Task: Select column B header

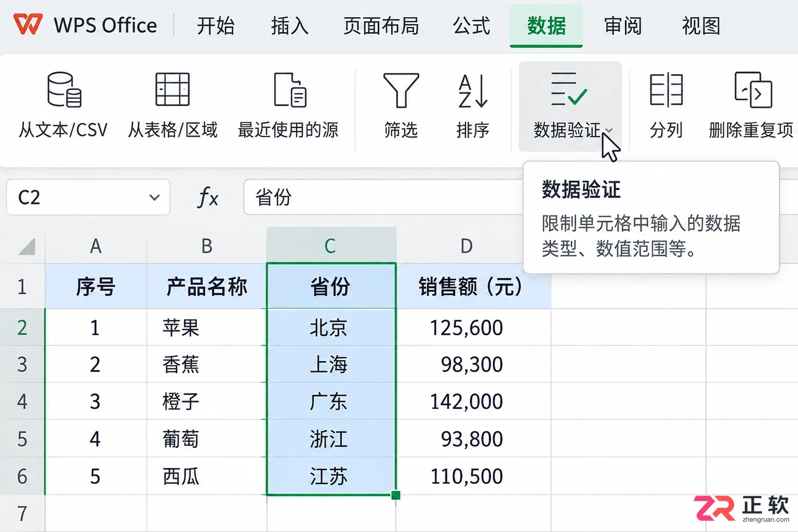Action: click(x=207, y=245)
